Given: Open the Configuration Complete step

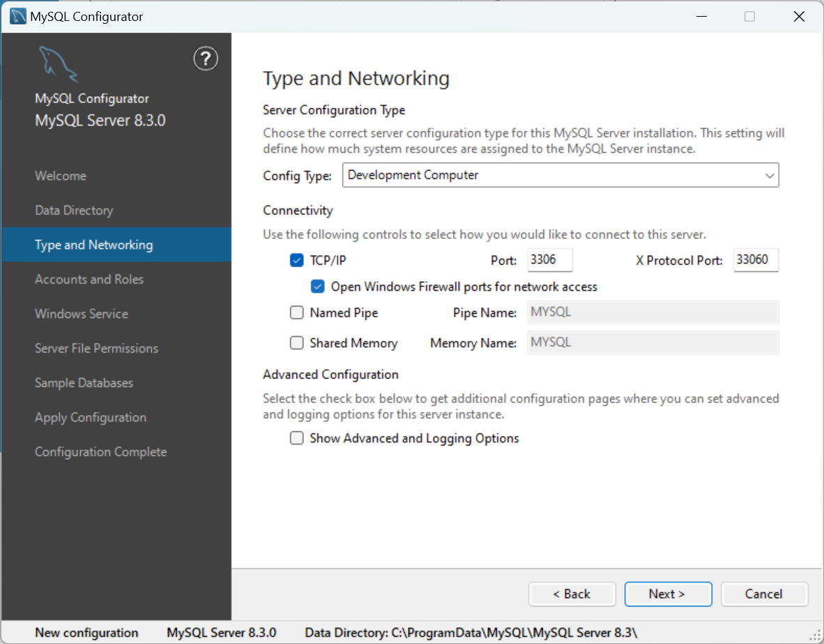Looking at the screenshot, I should 116,452.
